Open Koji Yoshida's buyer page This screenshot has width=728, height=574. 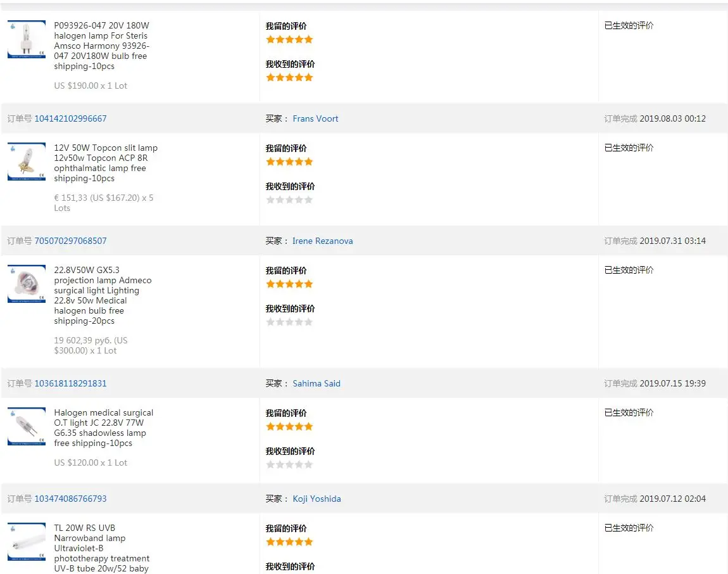(317, 499)
